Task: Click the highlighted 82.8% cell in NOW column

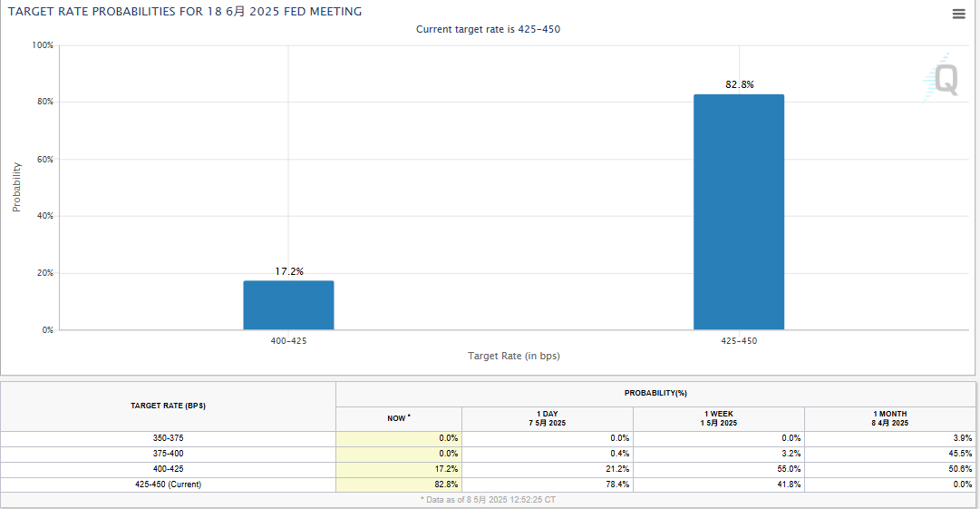Action: (x=399, y=485)
